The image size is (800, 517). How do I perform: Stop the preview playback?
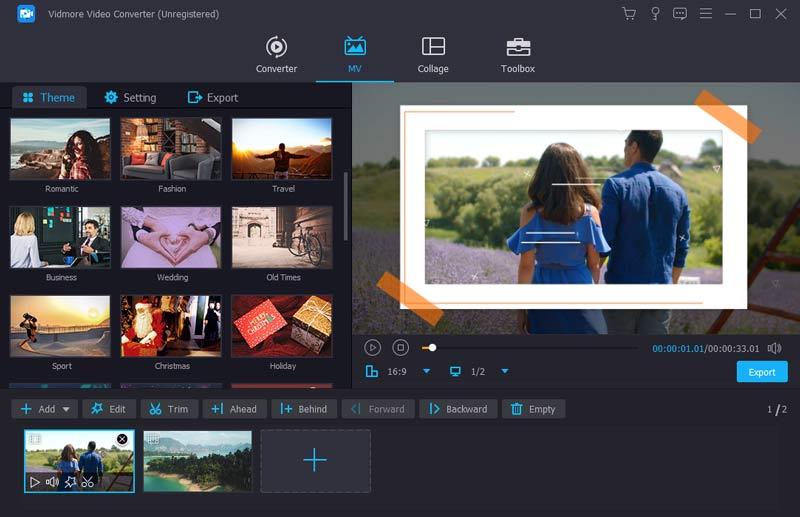[x=400, y=347]
